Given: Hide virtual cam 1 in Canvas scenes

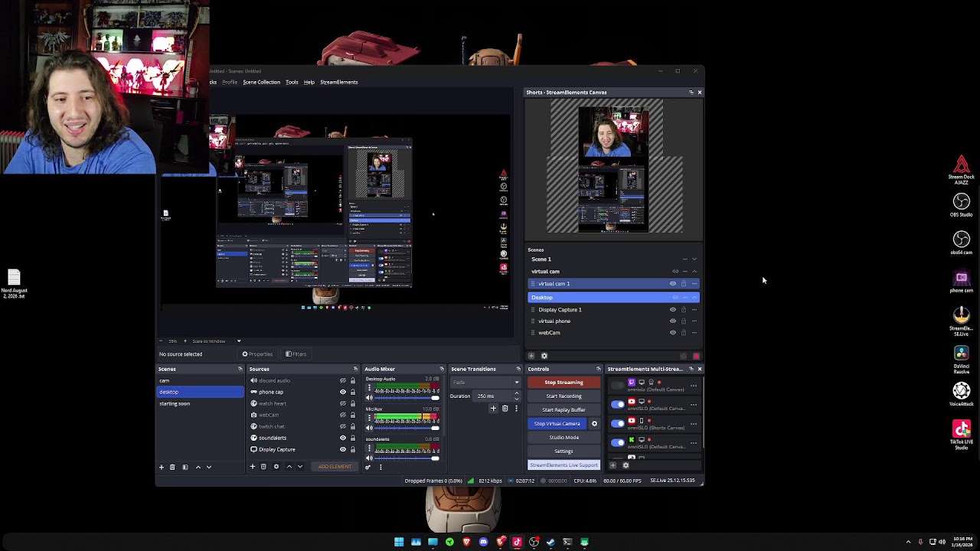Looking at the screenshot, I should tap(673, 284).
